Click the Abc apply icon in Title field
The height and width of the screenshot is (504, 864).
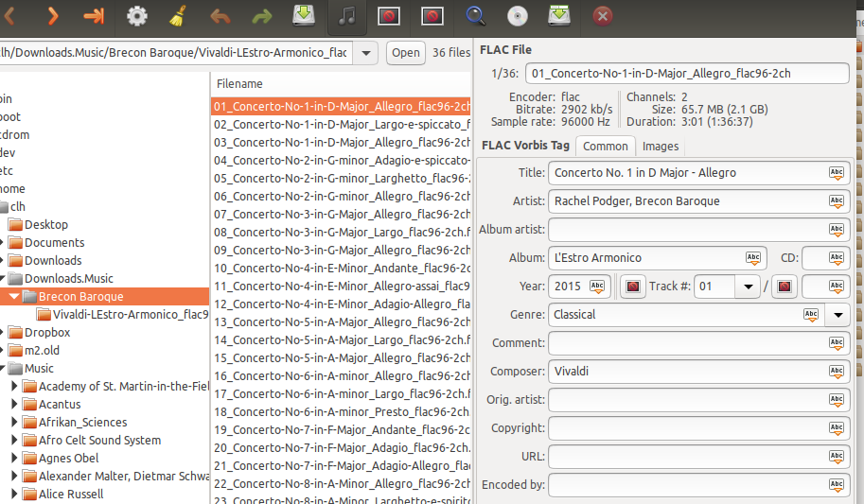click(836, 173)
